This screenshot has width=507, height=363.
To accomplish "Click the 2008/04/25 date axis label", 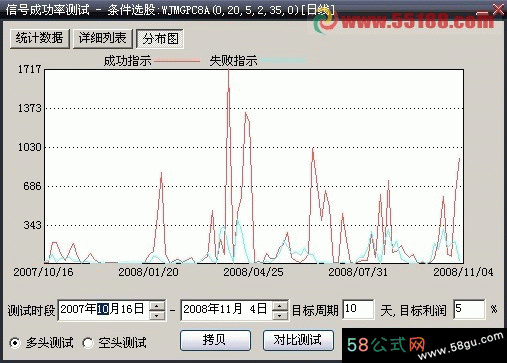I will point(253,272).
